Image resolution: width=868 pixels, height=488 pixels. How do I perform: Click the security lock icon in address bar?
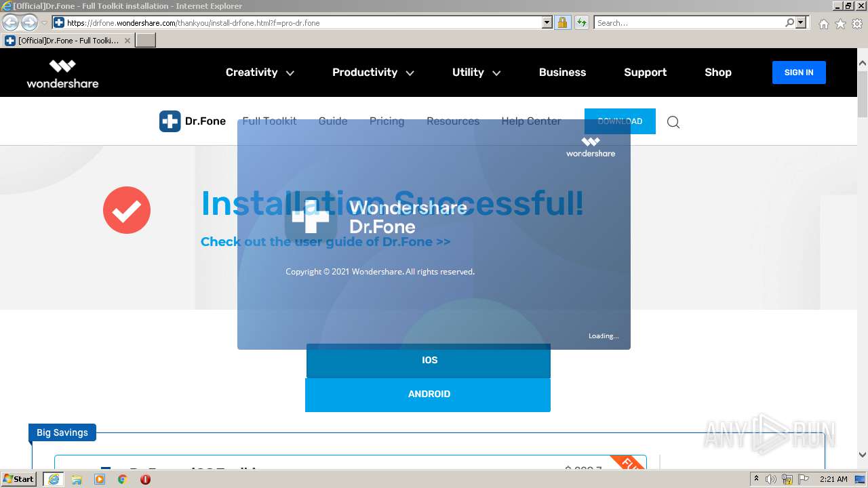(562, 22)
